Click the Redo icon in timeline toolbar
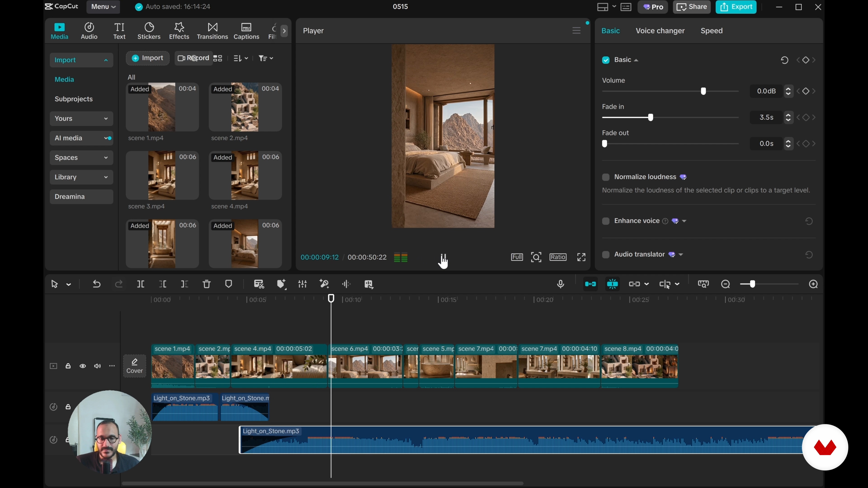 tap(119, 284)
